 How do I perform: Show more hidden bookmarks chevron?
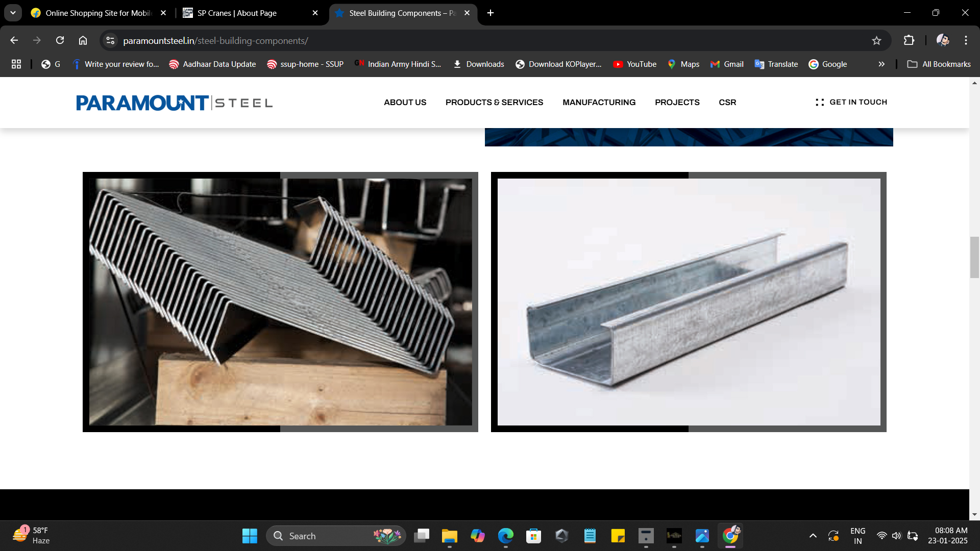click(x=881, y=64)
